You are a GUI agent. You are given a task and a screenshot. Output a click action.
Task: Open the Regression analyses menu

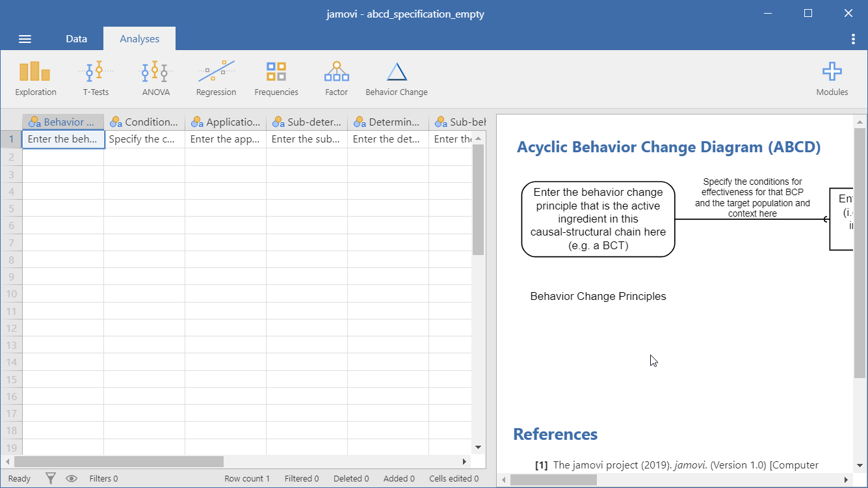[x=217, y=79]
